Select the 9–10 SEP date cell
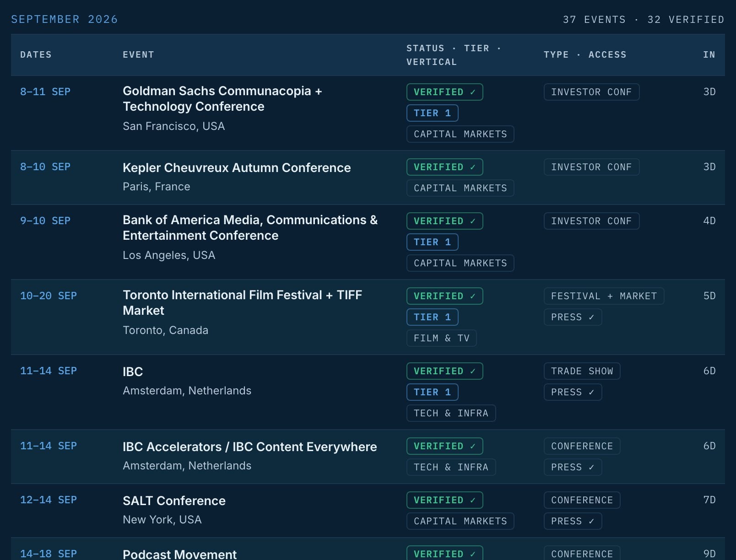736x560 pixels. point(45,221)
